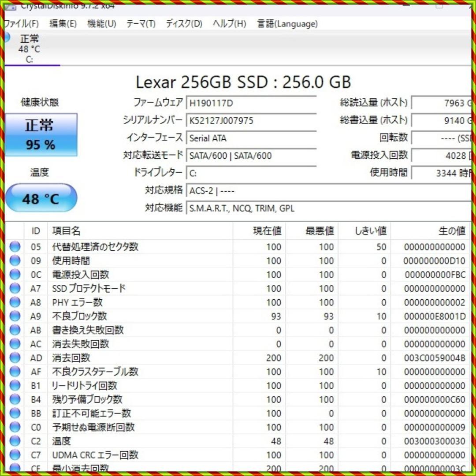Click the blue indicator for PHY エラー数 row

pyautogui.click(x=15, y=302)
